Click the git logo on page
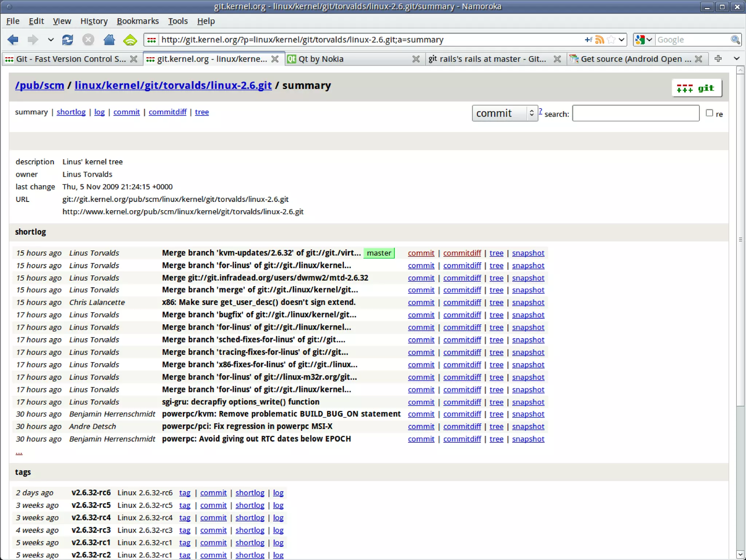The image size is (746, 560). click(696, 88)
